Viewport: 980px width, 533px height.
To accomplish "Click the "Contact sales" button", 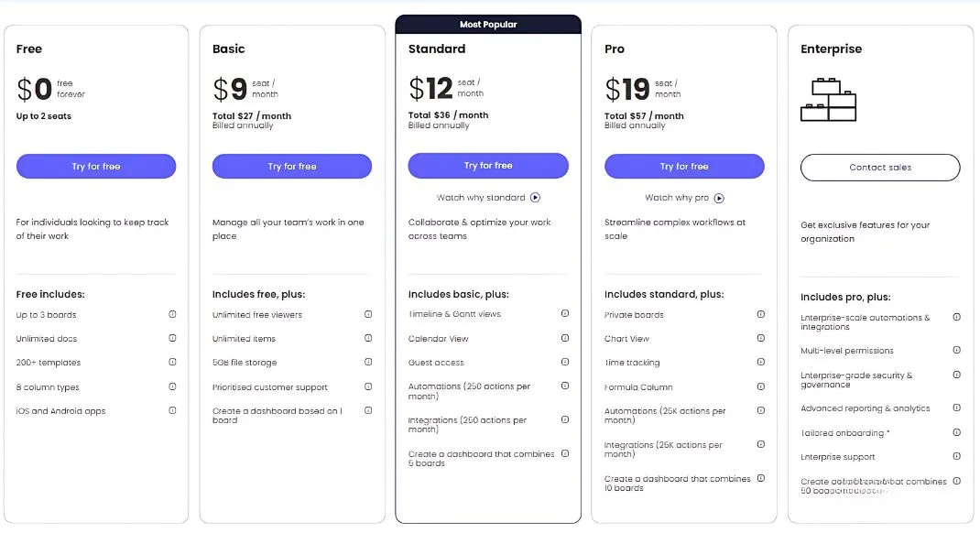I will [x=880, y=168].
